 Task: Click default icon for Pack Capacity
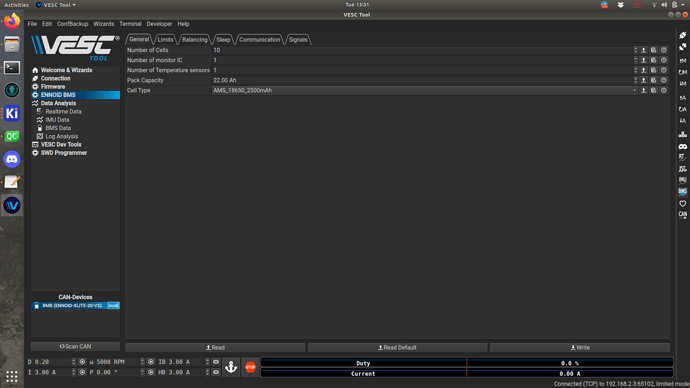click(x=653, y=81)
